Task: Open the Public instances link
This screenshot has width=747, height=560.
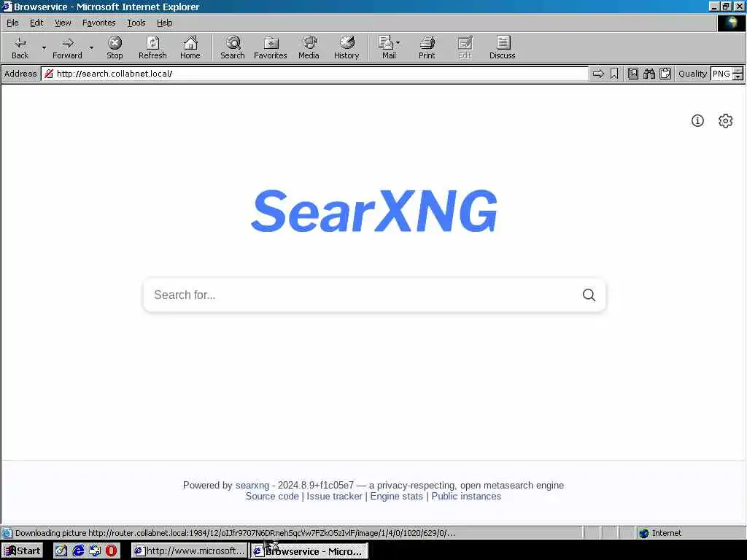Action: coord(466,496)
